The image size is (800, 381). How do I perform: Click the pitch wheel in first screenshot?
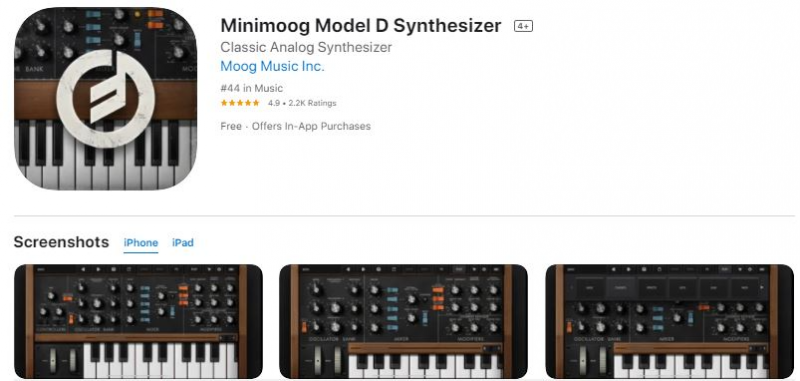tap(53, 361)
